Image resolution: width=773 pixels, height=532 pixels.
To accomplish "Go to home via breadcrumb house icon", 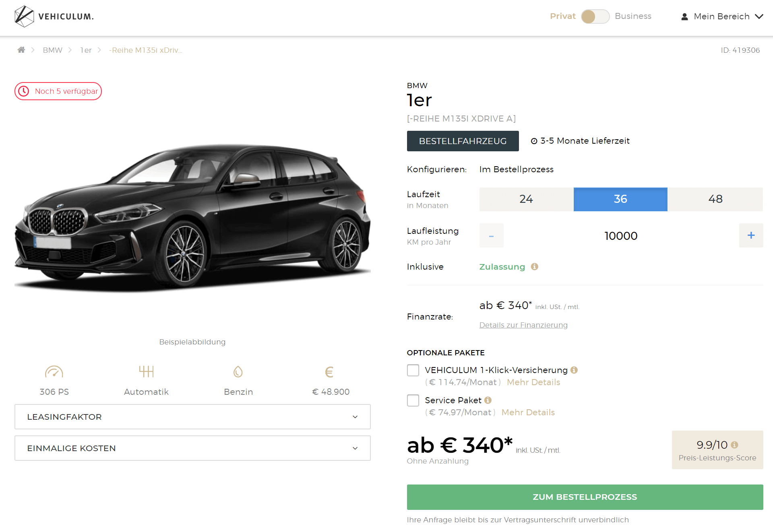I will click(x=21, y=50).
